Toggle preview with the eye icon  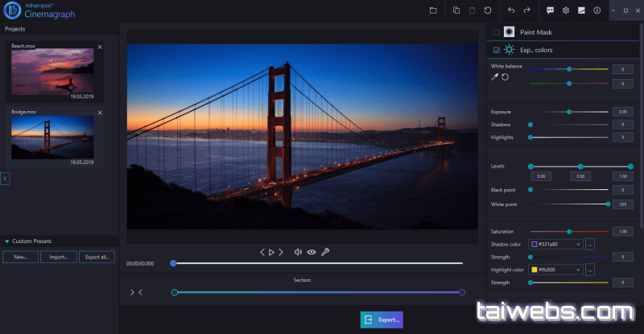(312, 252)
